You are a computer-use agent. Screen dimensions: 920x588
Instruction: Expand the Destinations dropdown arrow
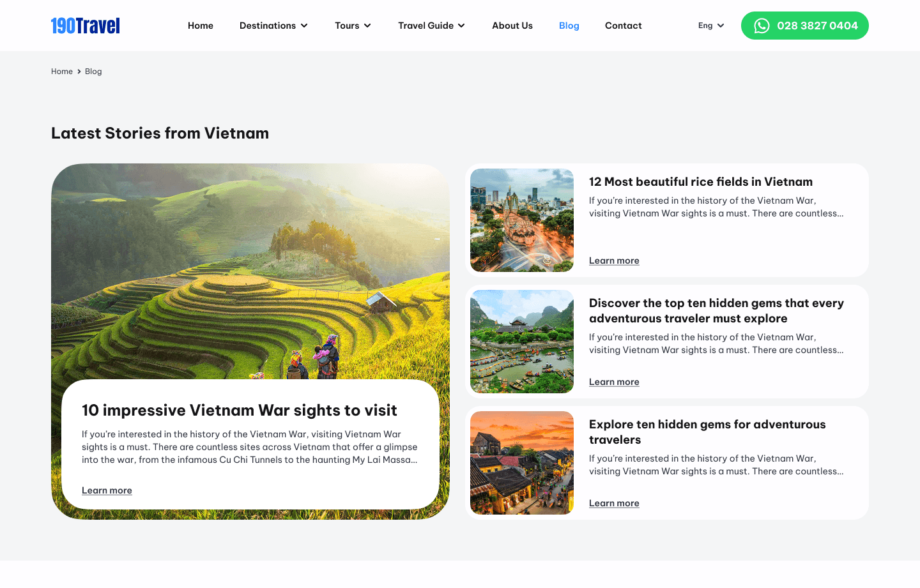point(304,26)
